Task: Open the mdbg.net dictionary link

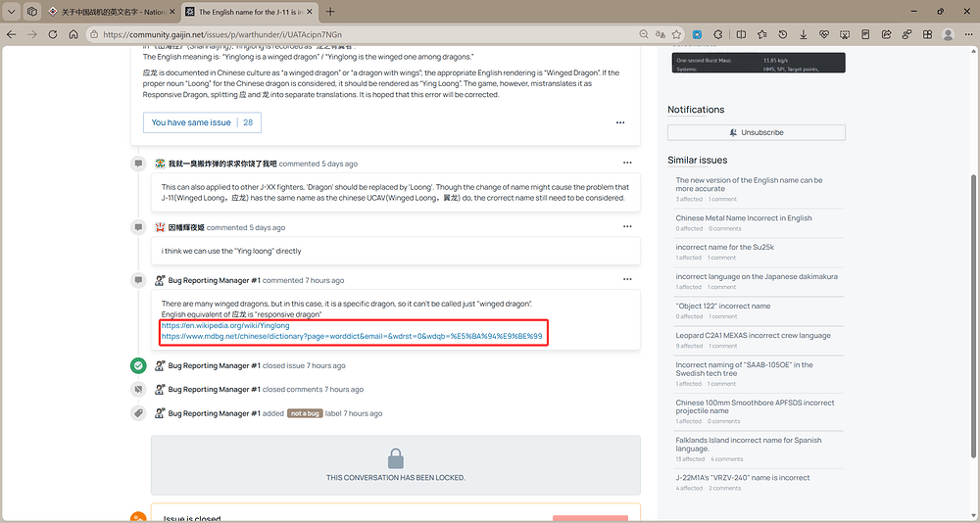Action: coord(351,336)
